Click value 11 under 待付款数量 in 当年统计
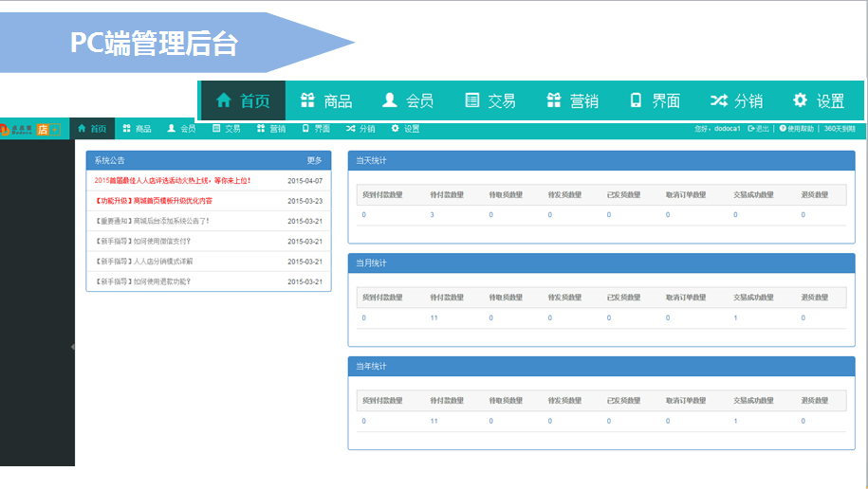The image size is (868, 489). [x=434, y=421]
